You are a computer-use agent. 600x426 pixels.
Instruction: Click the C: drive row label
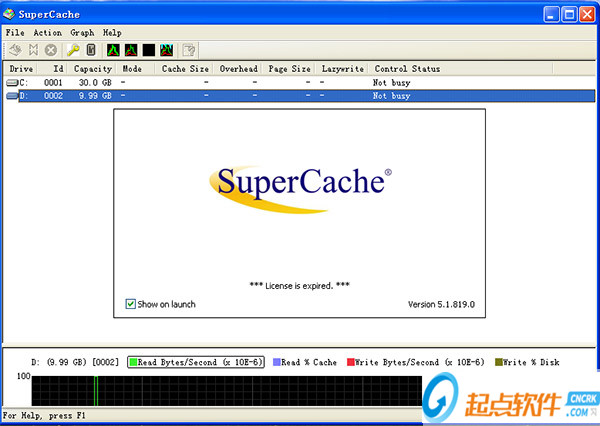(23, 82)
